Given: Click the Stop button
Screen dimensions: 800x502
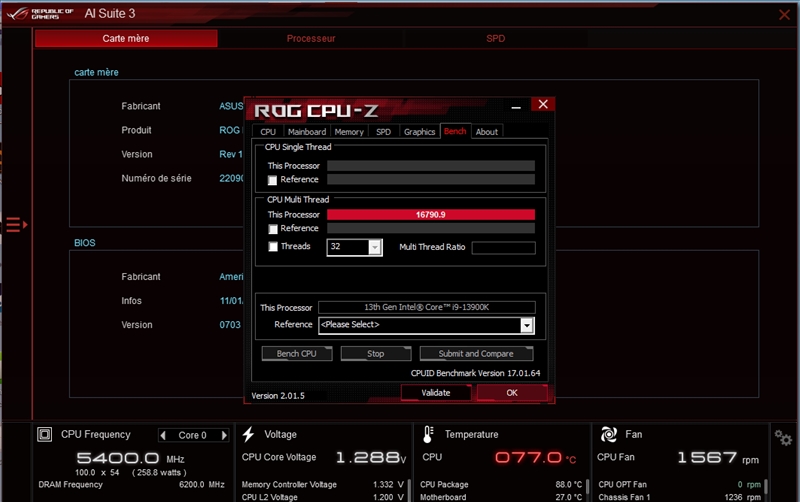Looking at the screenshot, I should coord(376,354).
